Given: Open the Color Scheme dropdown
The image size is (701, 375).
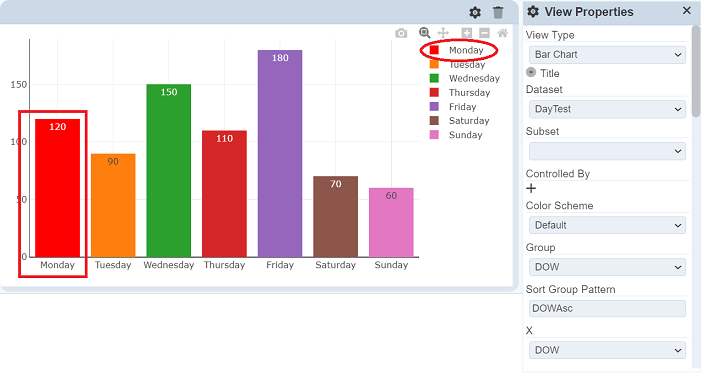Looking at the screenshot, I should point(607,225).
